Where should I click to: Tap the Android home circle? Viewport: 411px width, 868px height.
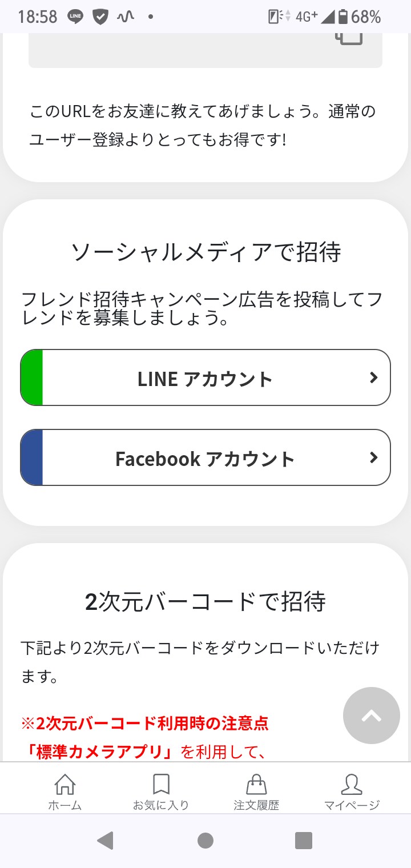[x=205, y=840]
